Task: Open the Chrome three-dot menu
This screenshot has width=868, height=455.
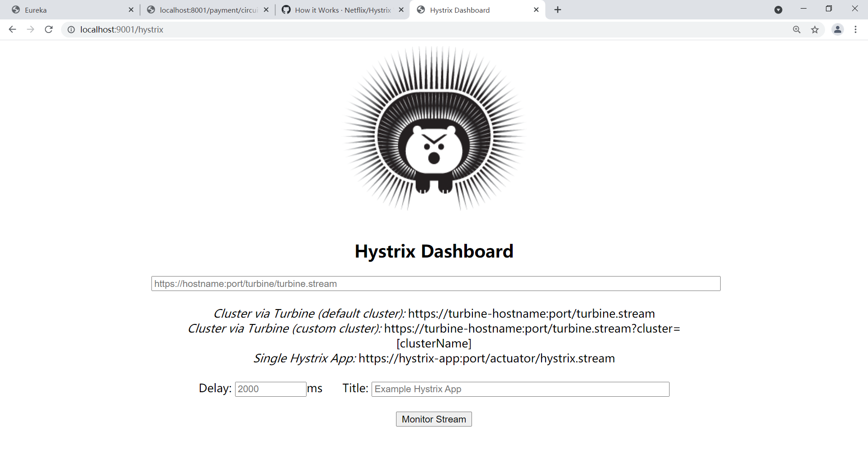Action: (x=855, y=29)
